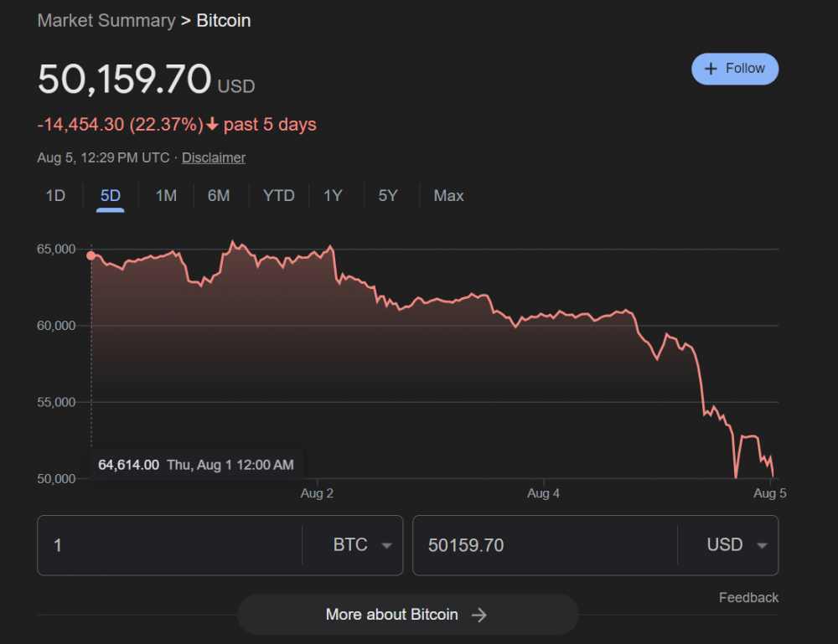Switch to the 1M chart range
Viewport: 838px width, 644px height.
click(166, 196)
